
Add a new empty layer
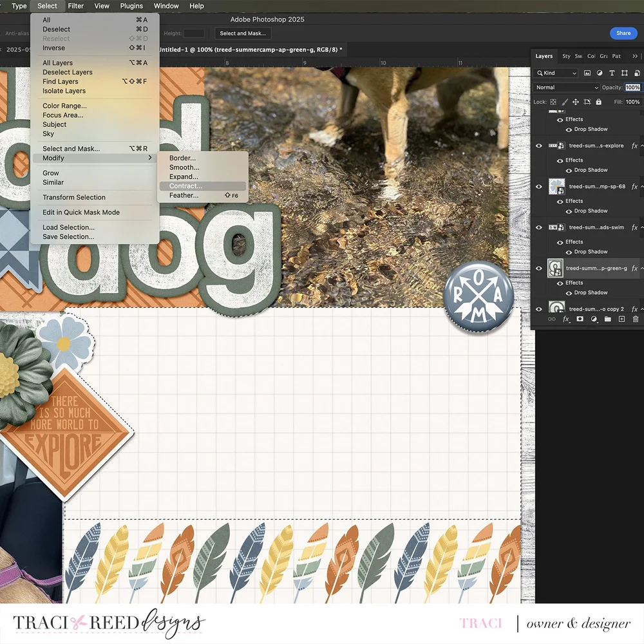622,319
